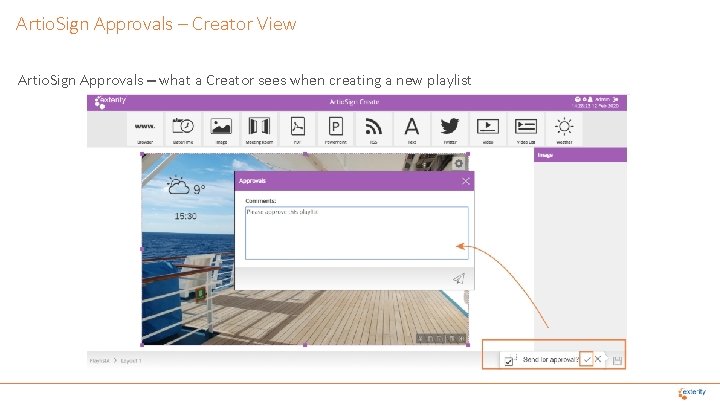Insert a PDF widget
This screenshot has height=405, width=720.
(297, 129)
